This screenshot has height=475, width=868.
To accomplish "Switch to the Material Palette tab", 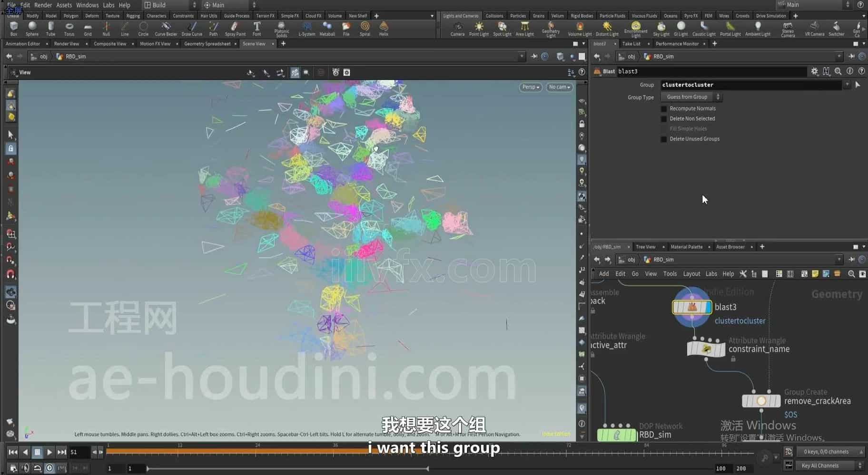I will pos(686,247).
